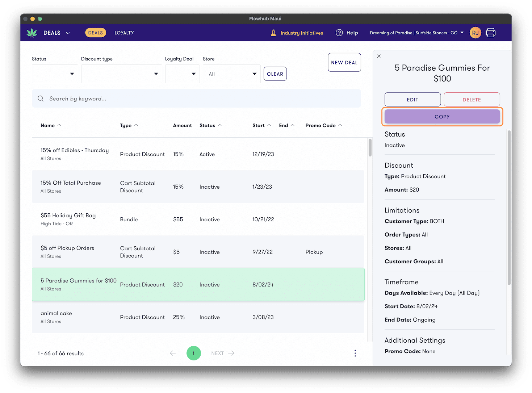Expand the DEALS module menu

[56, 33]
